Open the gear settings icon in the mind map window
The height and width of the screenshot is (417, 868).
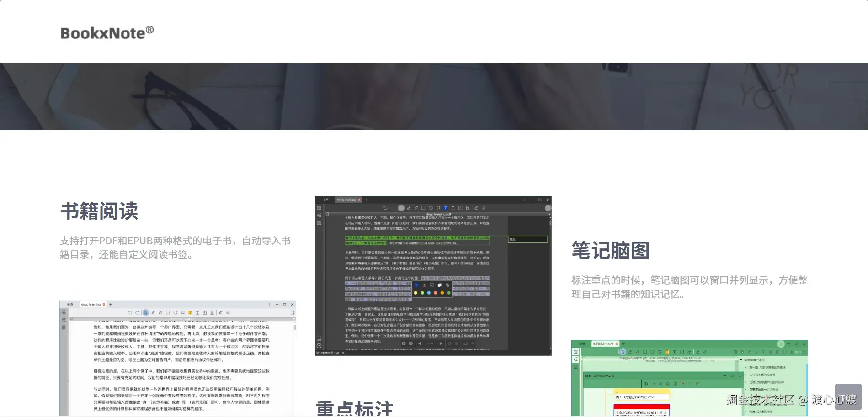pos(646,384)
